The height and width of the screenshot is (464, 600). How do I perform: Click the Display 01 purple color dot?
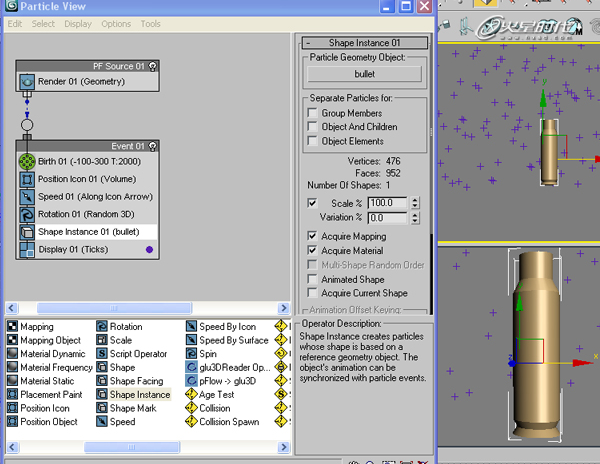150,249
